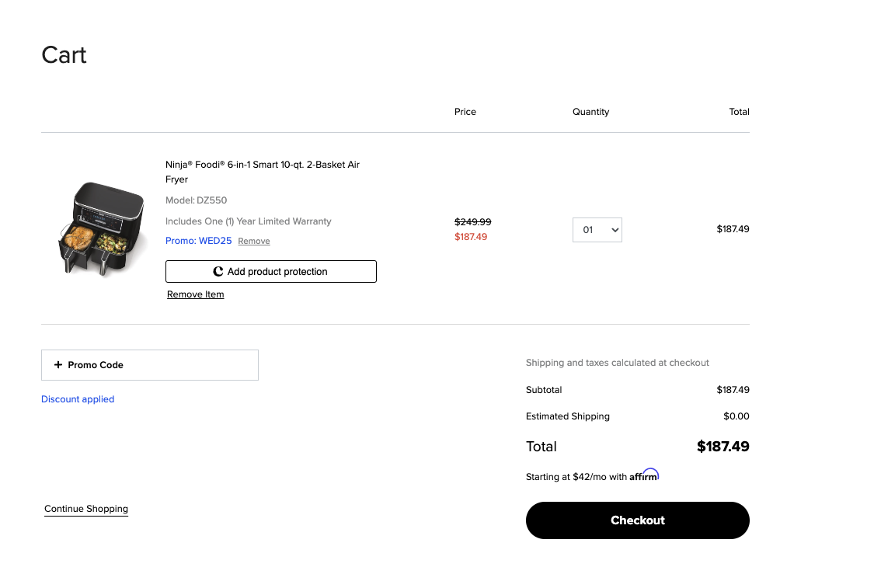The width and height of the screenshot is (881, 588).
Task: Click the Discount applied message
Action: pyautogui.click(x=78, y=399)
